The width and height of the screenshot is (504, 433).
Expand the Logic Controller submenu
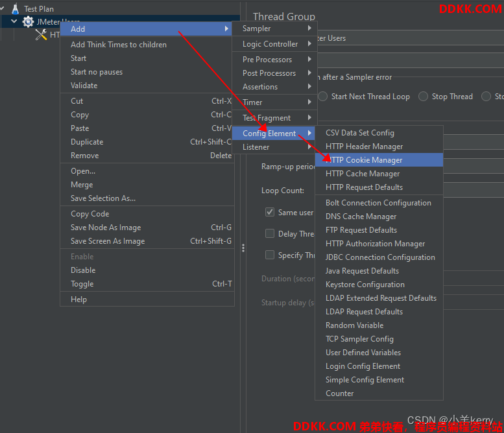pyautogui.click(x=274, y=44)
